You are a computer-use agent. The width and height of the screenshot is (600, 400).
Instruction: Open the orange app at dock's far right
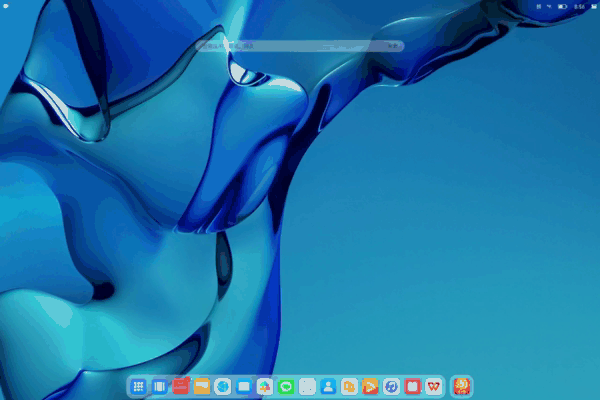[462, 386]
